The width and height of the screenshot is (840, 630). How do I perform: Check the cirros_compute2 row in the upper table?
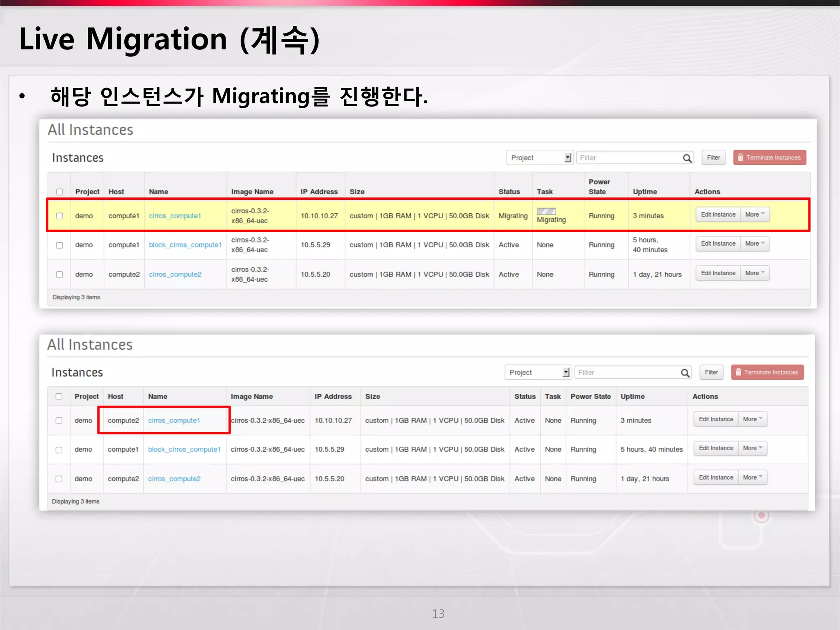[59, 274]
